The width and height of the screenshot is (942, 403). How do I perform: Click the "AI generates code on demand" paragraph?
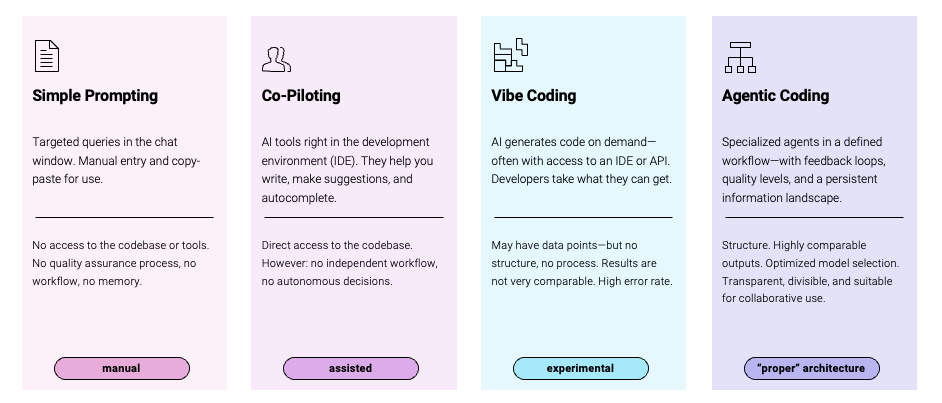(582, 160)
